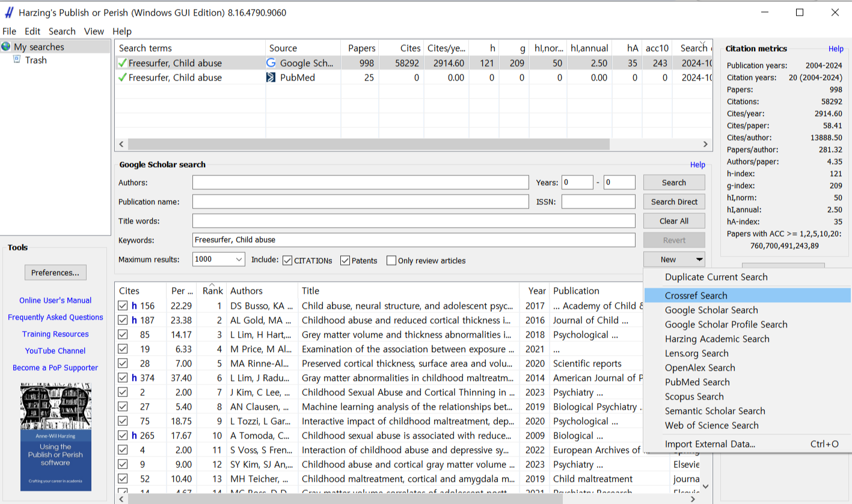This screenshot has height=504, width=852.
Task: Uncheck the rank 5 MA Rinne-Al result
Action: 123,363
